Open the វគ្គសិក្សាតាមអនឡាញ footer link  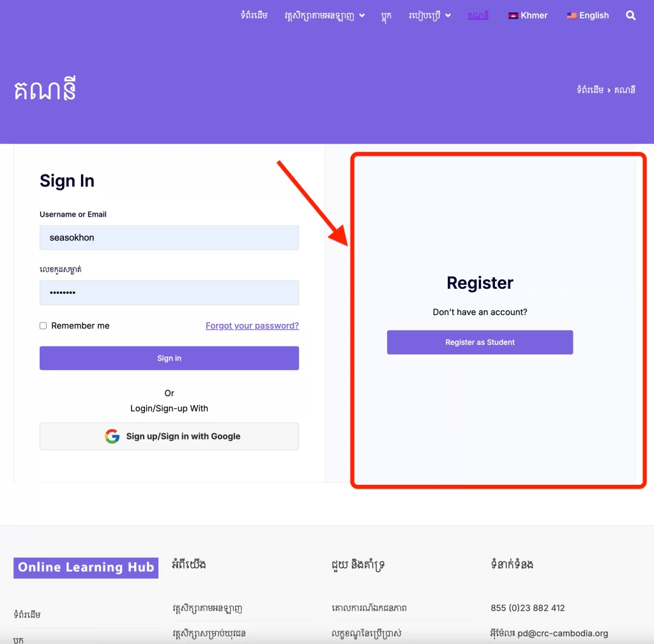[208, 609]
